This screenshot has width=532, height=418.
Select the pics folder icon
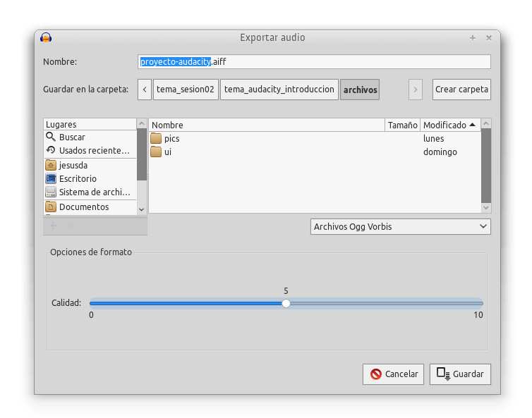click(156, 138)
